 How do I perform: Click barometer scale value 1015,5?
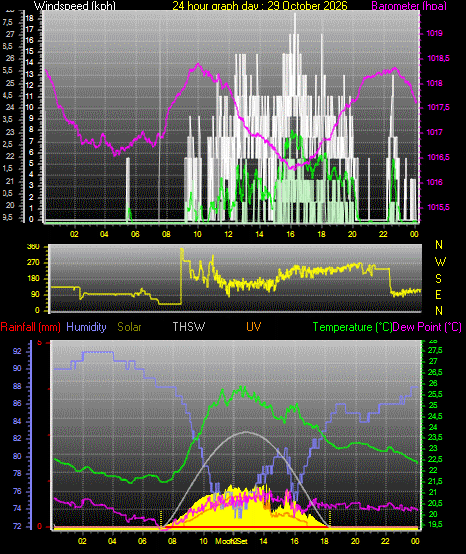point(438,207)
